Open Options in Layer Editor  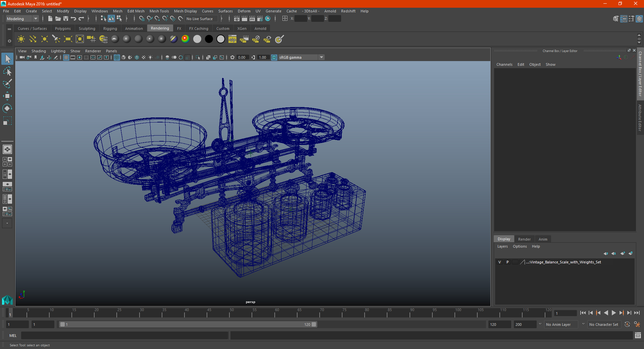coord(520,246)
